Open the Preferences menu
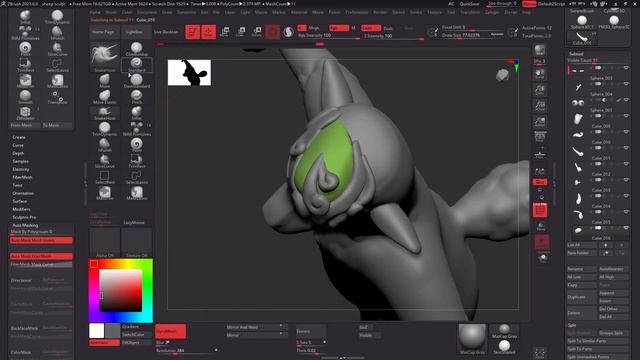This screenshot has width=640, height=360. (x=357, y=12)
